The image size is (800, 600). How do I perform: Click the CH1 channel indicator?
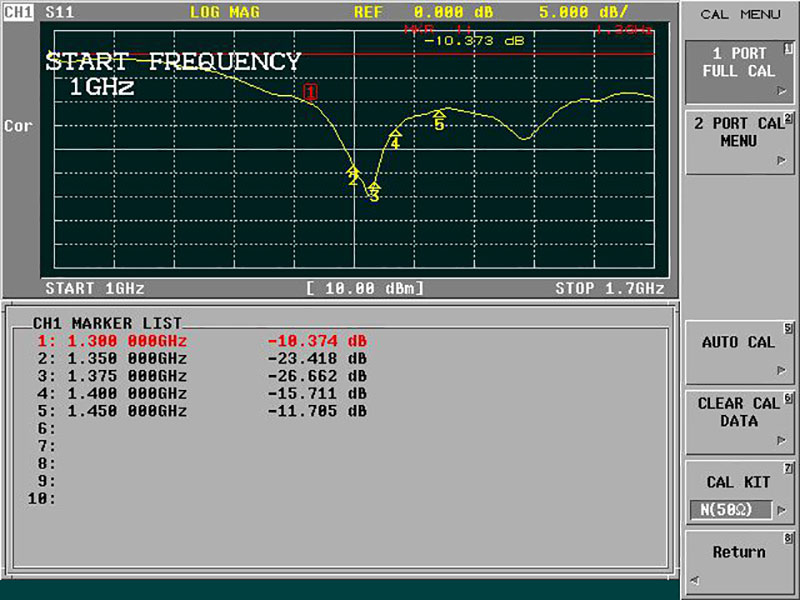click(19, 12)
